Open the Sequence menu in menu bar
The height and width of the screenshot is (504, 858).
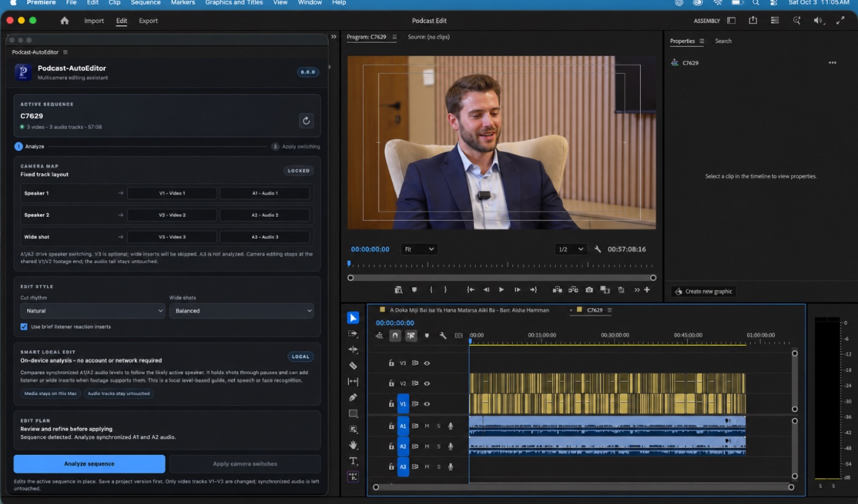pyautogui.click(x=145, y=2)
